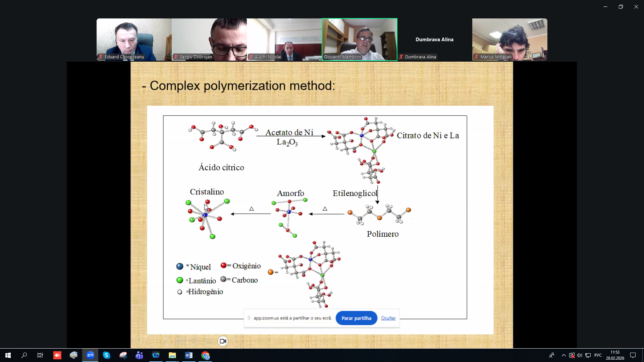
Task: Click the camera icon in presentation toolbar
Action: pyautogui.click(x=223, y=341)
